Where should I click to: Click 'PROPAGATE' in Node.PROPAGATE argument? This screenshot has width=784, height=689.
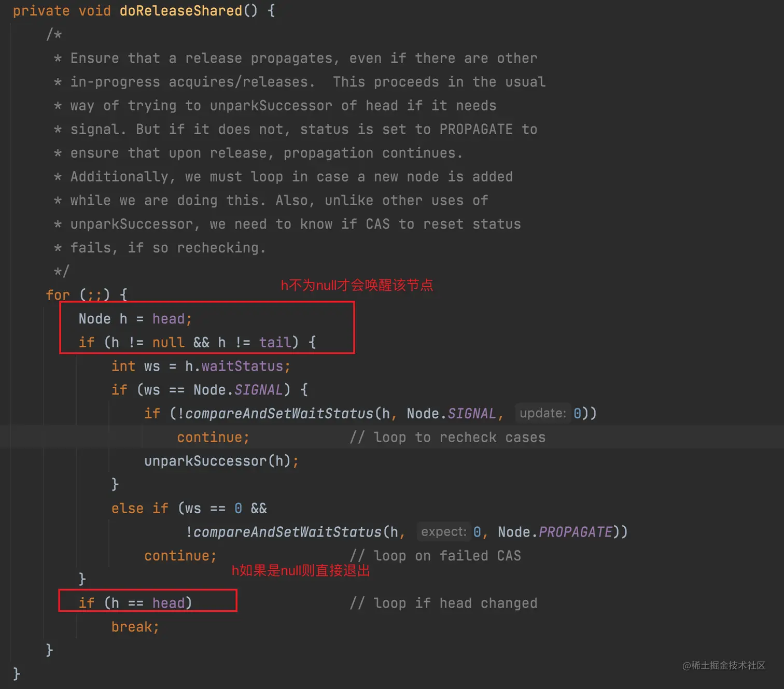coord(576,532)
